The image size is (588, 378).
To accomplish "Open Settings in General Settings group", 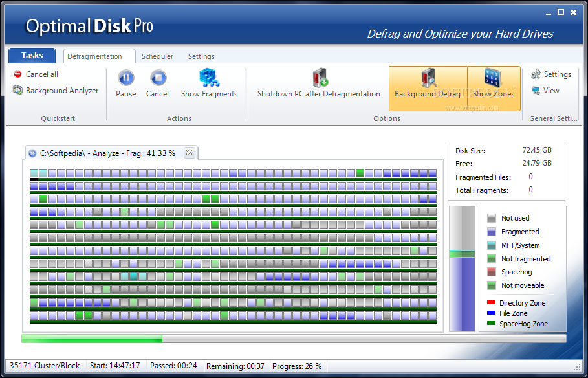I will [x=551, y=74].
